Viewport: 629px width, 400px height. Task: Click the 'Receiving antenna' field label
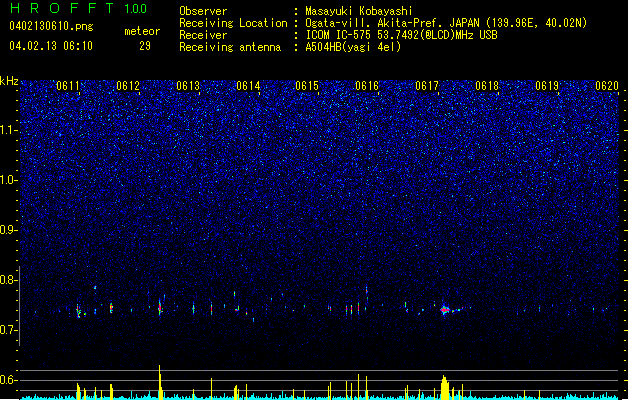click(230, 47)
